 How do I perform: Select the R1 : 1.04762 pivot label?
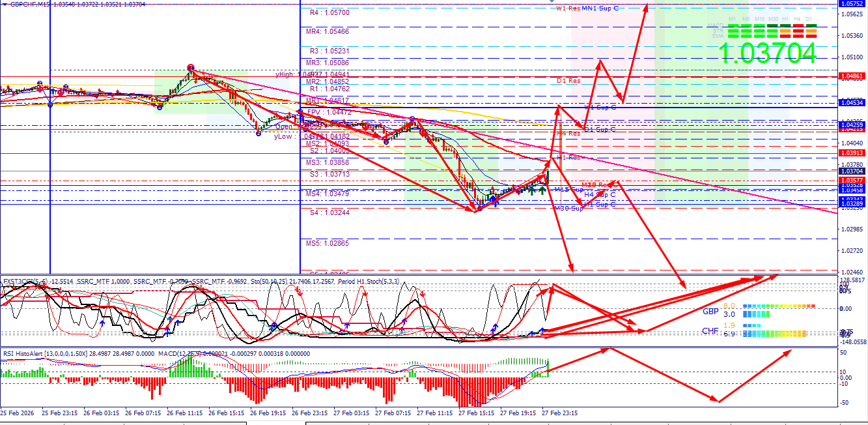coord(329,89)
